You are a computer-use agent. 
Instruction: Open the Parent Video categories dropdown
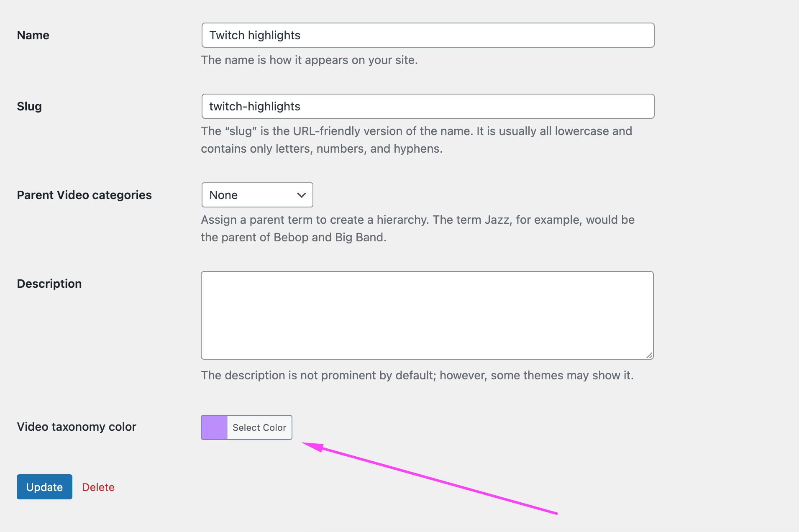(257, 195)
